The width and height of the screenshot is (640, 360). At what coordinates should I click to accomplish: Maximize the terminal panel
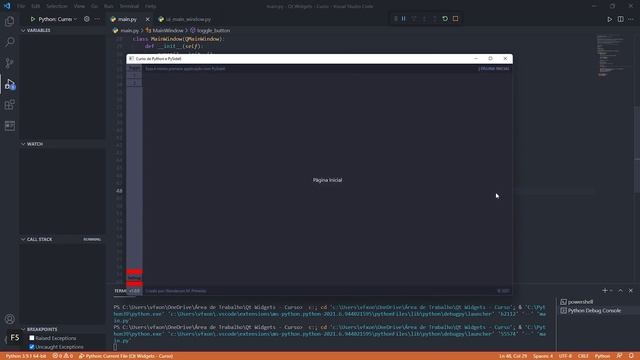pos(620,290)
